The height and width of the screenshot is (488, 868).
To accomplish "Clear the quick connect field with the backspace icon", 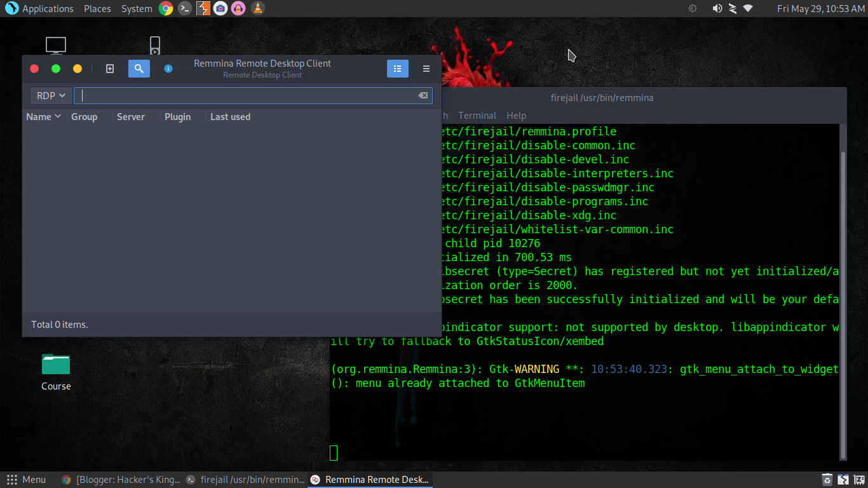I will tap(422, 95).
